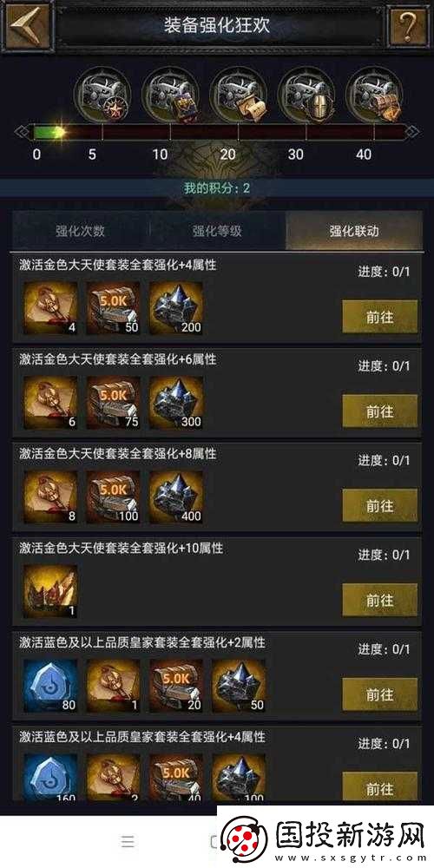Click 前往 for 大天使 +8 task
Image resolution: width=434 pixels, height=868 pixels.
click(380, 505)
